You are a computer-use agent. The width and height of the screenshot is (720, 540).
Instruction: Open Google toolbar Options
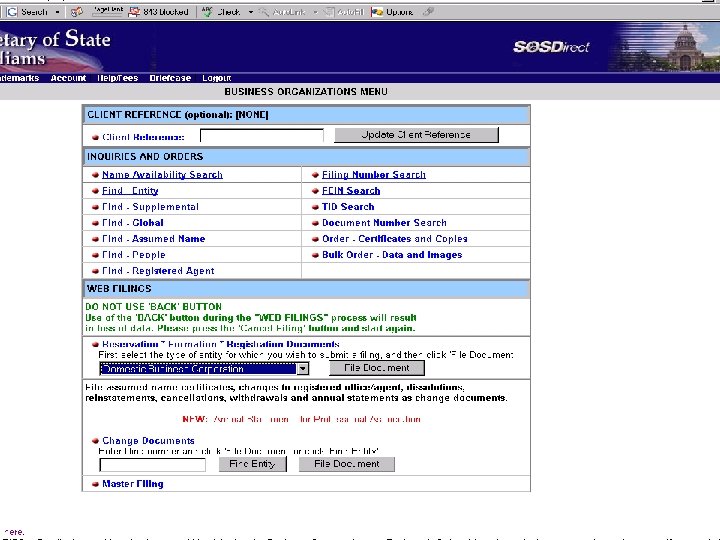tap(393, 12)
